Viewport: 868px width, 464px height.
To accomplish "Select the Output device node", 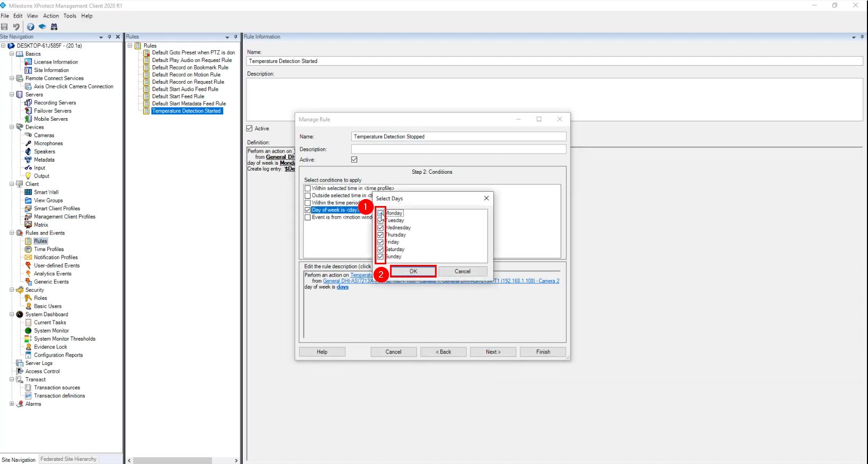I will click(x=41, y=176).
